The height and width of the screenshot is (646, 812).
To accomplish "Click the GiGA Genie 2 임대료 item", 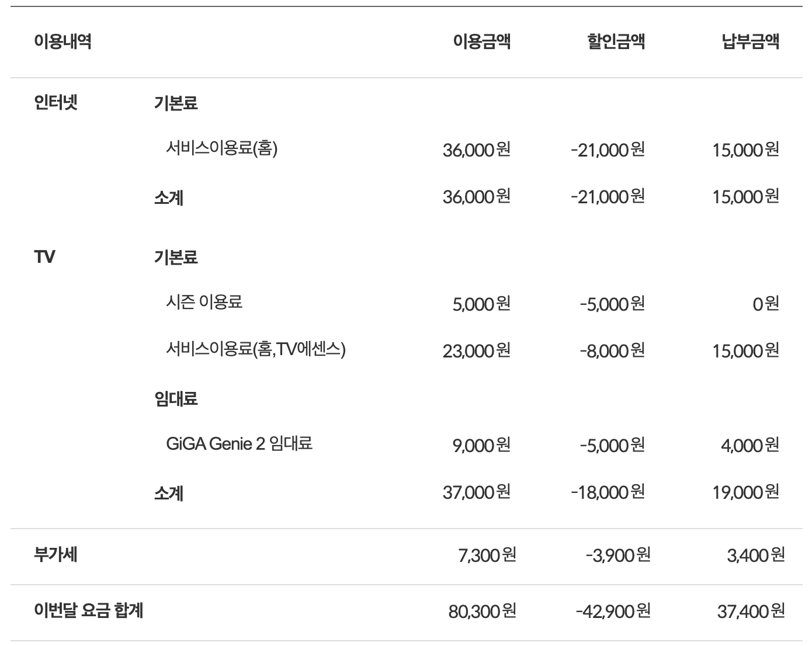I will pyautogui.click(x=239, y=444).
